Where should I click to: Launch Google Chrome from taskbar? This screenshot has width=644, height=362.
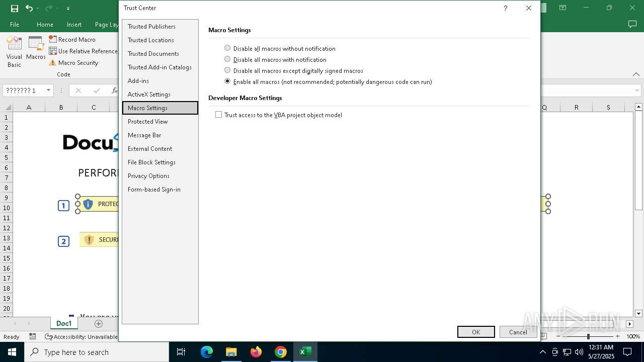(x=281, y=352)
